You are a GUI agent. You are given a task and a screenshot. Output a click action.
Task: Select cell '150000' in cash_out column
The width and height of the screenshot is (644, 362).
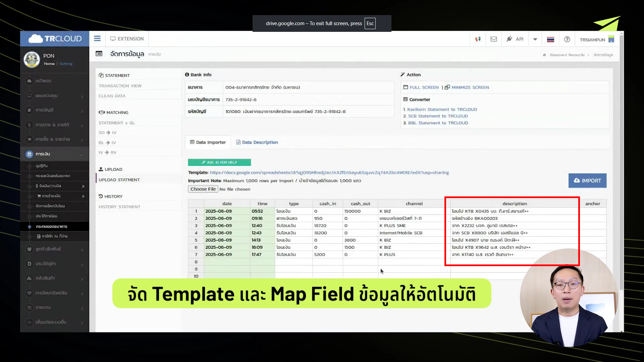[360, 211]
